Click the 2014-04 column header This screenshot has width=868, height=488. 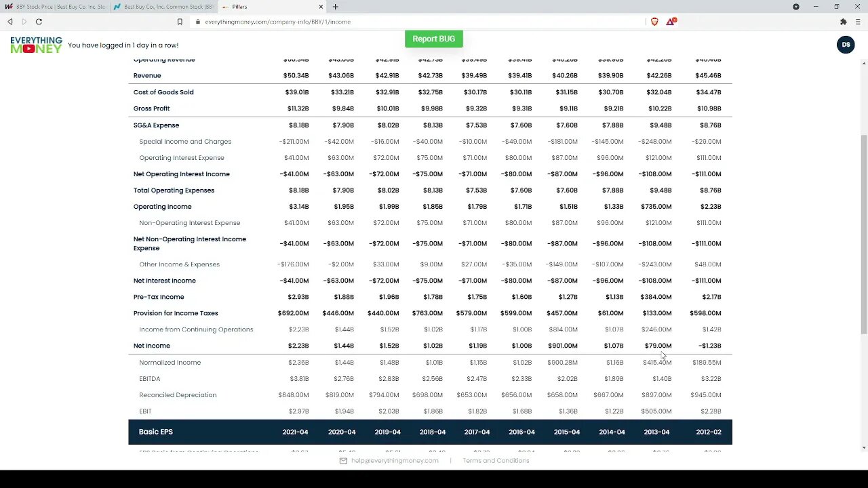point(612,432)
